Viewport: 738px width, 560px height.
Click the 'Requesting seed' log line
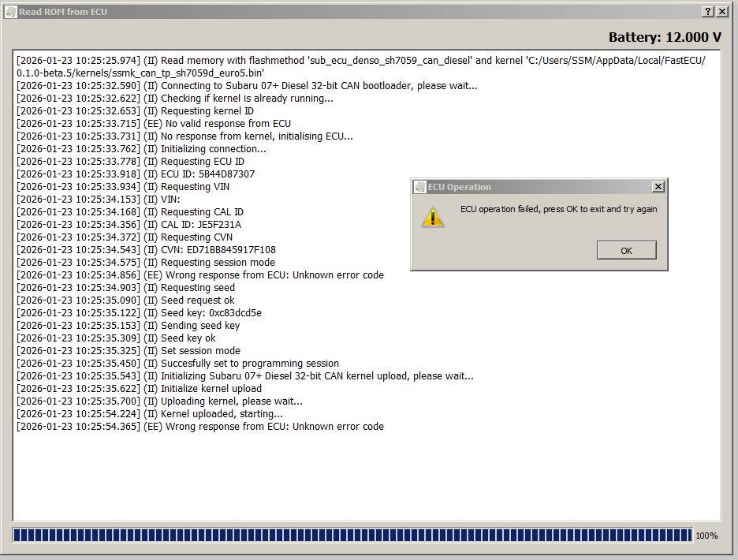click(x=125, y=287)
